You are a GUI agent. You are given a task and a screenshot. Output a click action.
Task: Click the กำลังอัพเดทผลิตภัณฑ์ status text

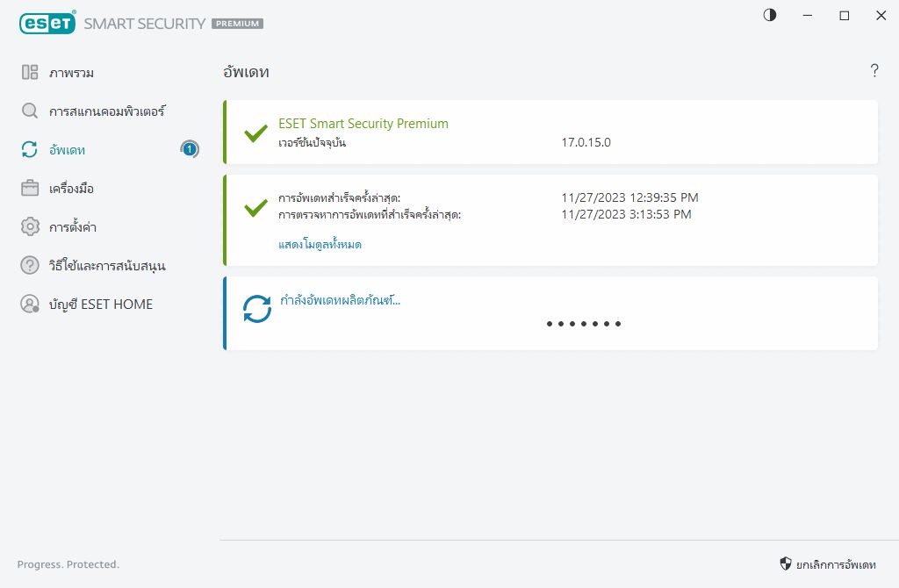coord(339,300)
